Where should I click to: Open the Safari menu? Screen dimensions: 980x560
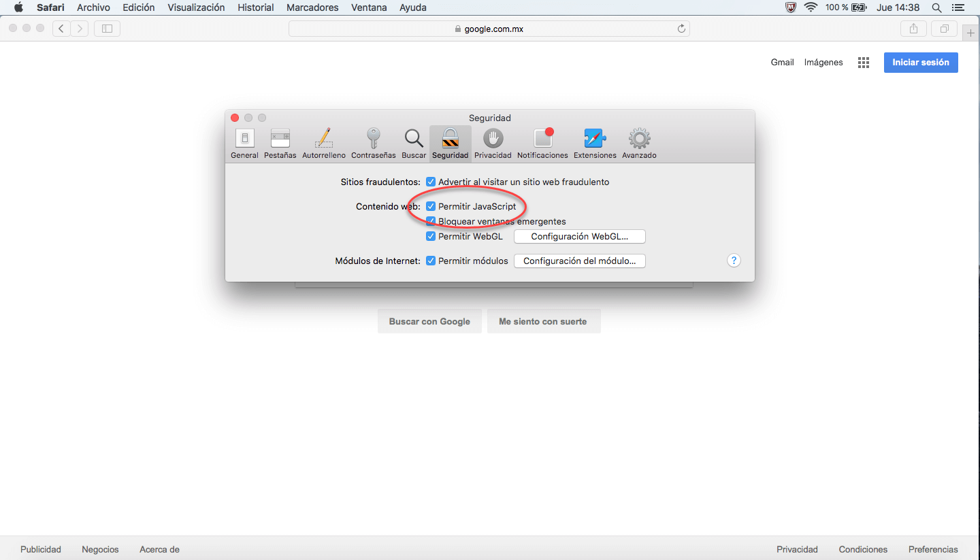(50, 7)
